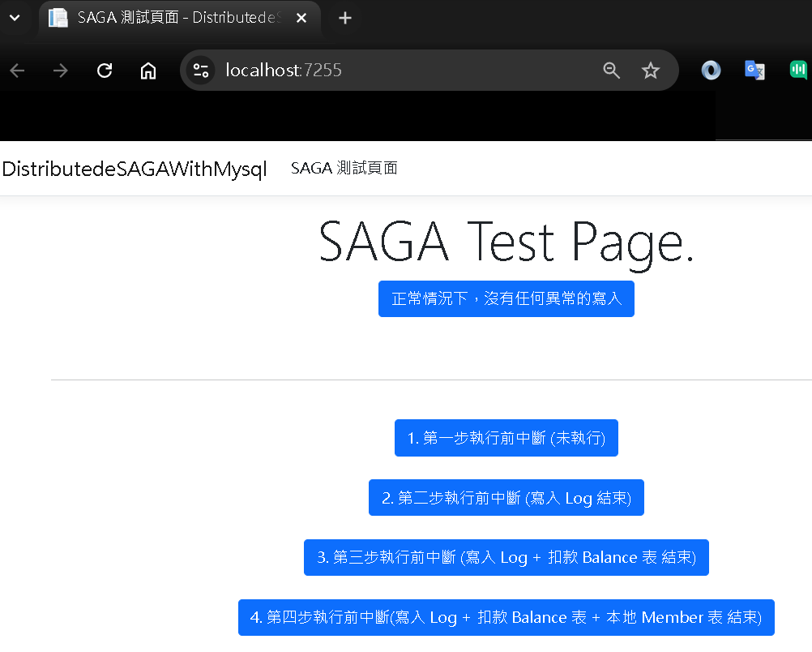Viewport: 812px width, 652px height.
Task: Open a new tab with the plus button
Action: coord(345,18)
